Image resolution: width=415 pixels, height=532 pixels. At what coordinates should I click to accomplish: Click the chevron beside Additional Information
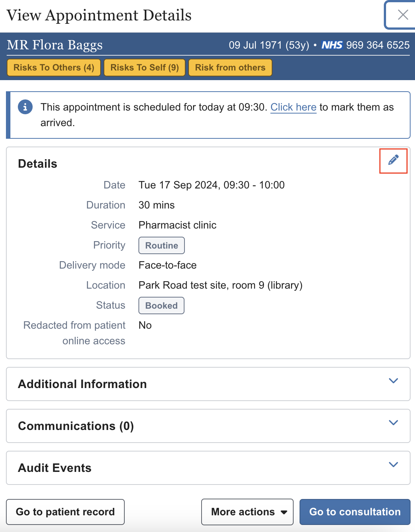(393, 381)
